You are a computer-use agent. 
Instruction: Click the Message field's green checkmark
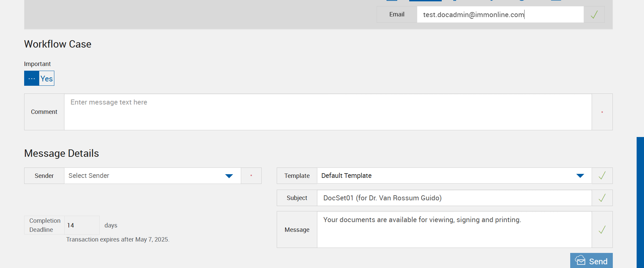pos(602,229)
